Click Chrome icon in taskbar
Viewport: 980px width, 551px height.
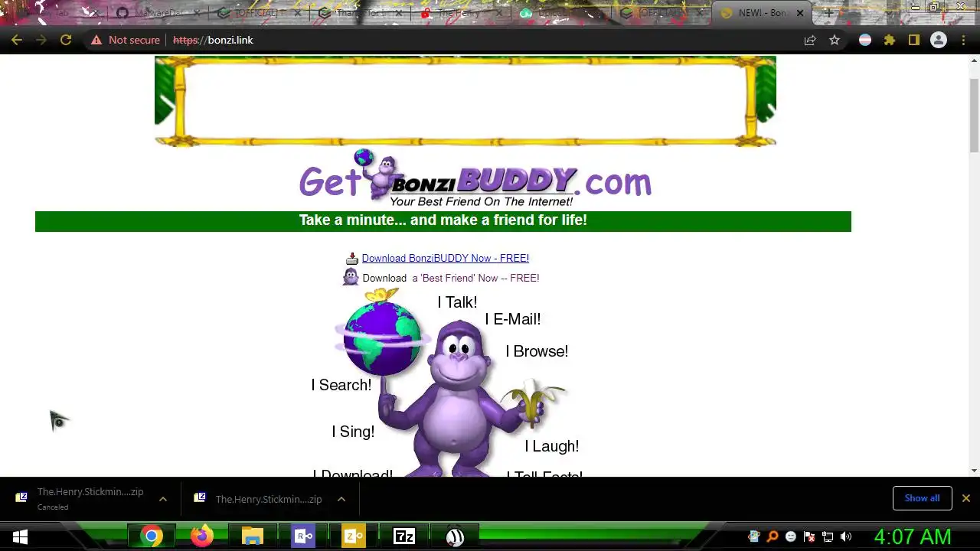(152, 536)
